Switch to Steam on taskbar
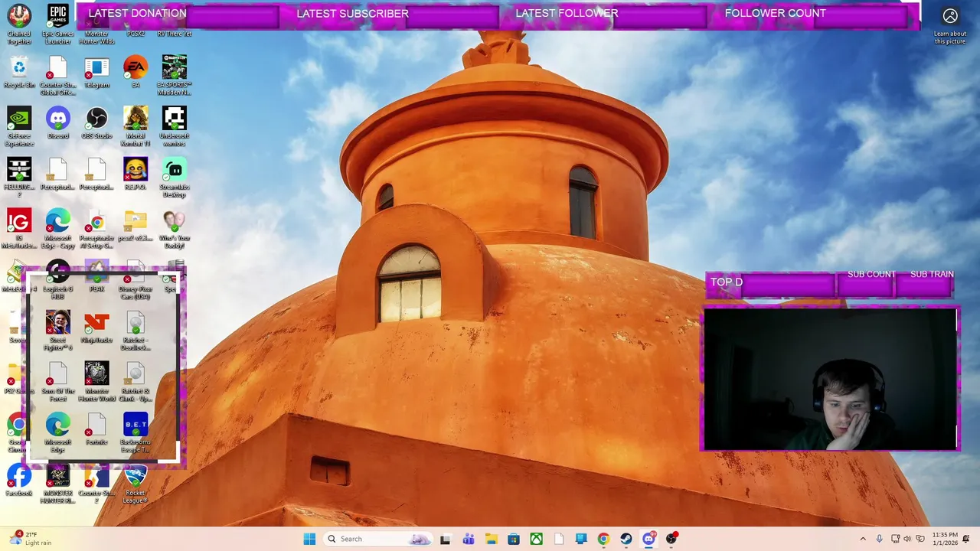Image resolution: width=980 pixels, height=551 pixels. click(x=626, y=539)
